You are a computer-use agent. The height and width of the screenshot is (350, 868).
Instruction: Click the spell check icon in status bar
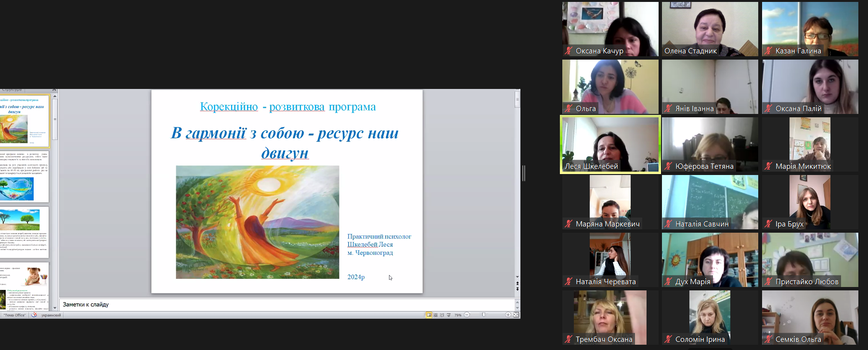(34, 315)
